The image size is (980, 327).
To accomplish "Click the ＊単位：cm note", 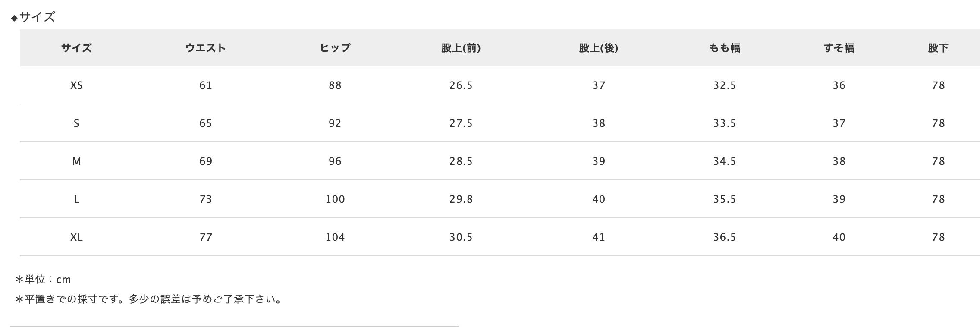I will click(43, 280).
